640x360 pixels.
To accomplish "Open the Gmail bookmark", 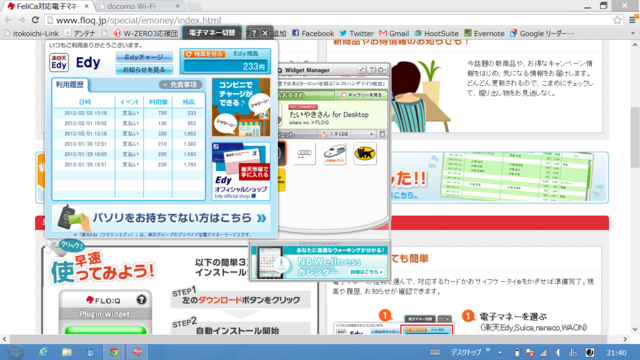I will [394, 33].
